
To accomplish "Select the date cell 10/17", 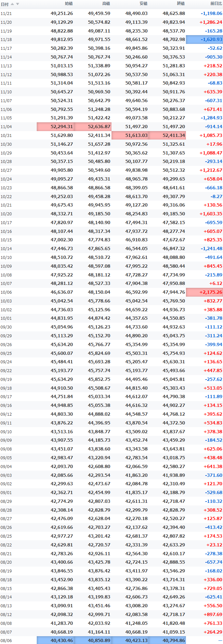I will (6, 223).
